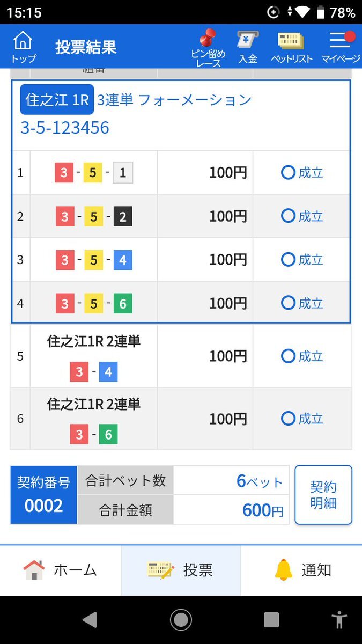Screen dimensions: 362x644
Task: Tap the 3連単 フォーメーション heading text
Action: (174, 100)
